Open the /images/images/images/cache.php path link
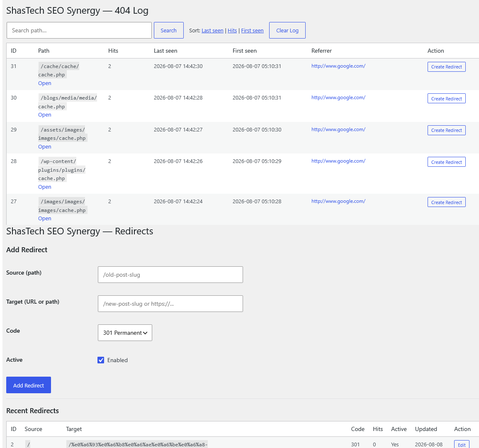The height and width of the screenshot is (448, 479). 45,218
